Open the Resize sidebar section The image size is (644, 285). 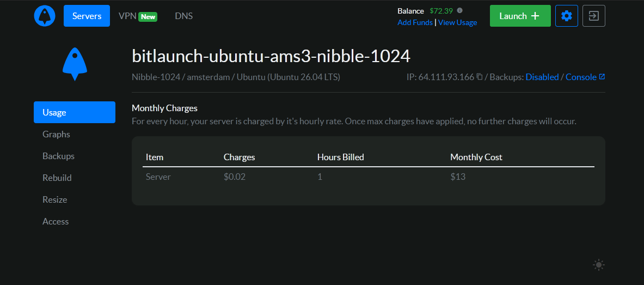(x=54, y=199)
